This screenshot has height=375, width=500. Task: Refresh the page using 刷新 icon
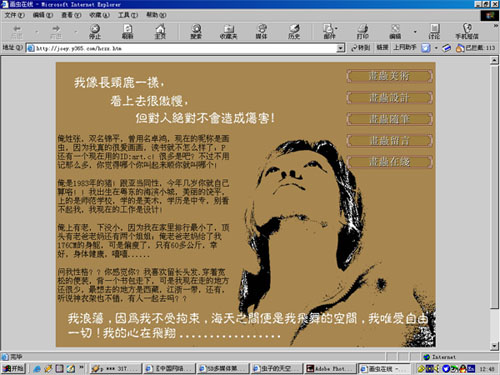click(128, 32)
